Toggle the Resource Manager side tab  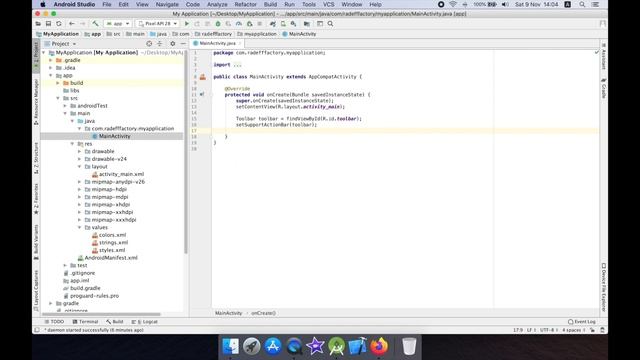point(36,102)
